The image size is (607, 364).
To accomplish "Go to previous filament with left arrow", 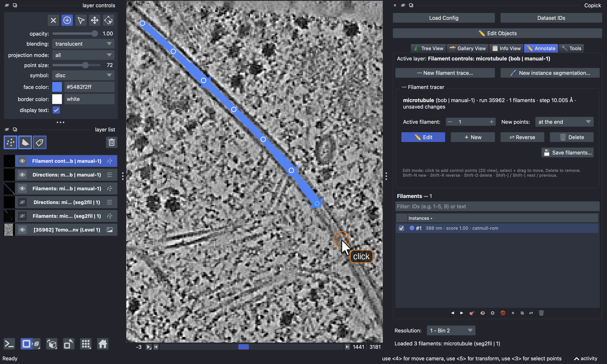I will 452,313.
